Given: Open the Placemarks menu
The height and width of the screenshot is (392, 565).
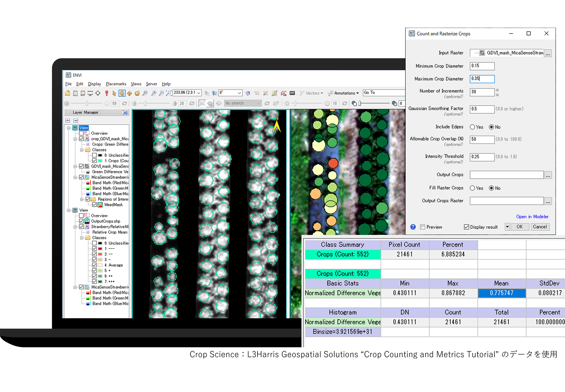Looking at the screenshot, I should click(116, 84).
